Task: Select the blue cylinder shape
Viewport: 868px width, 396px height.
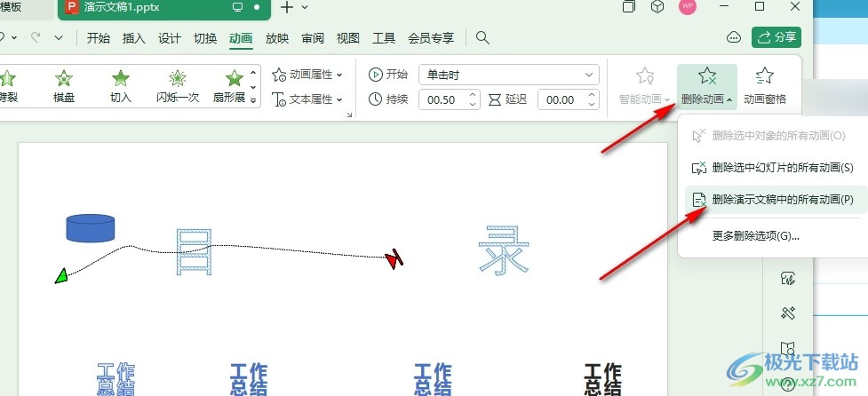Action: 91,228
